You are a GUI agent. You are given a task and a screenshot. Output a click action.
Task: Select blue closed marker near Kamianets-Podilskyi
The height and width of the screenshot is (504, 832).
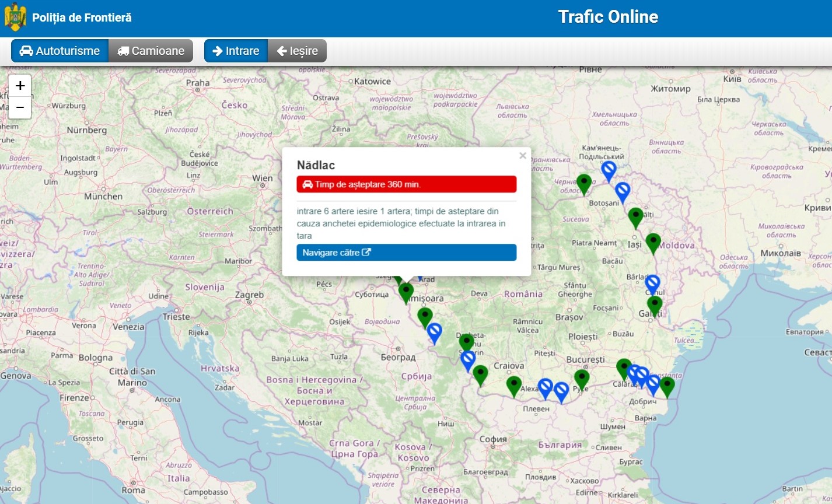(x=609, y=170)
